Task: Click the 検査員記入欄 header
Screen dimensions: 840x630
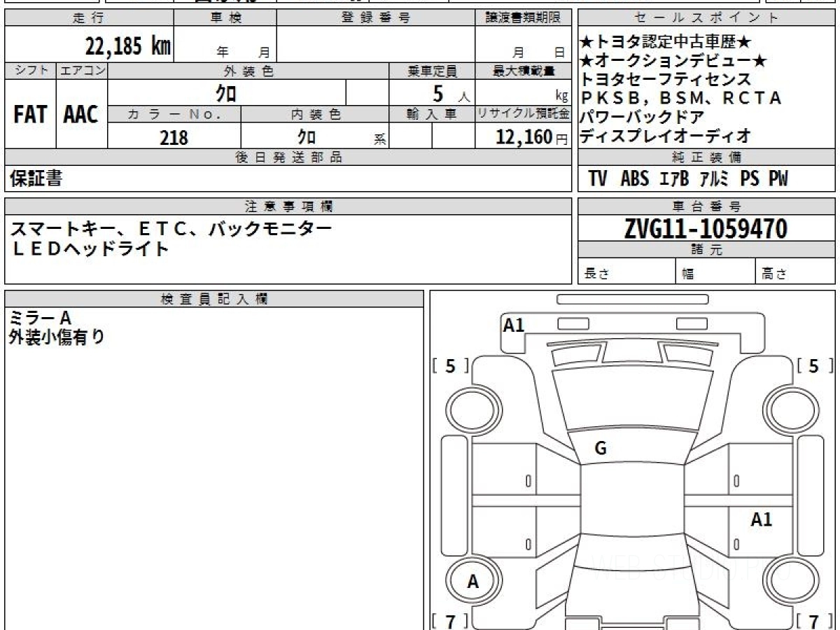Action: click(x=214, y=299)
